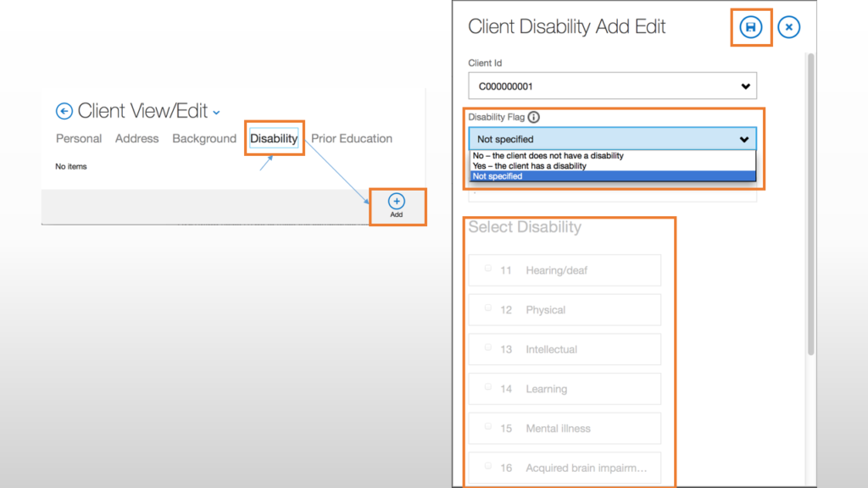
Task: Enable the Mental illness checkbox
Action: click(487, 427)
